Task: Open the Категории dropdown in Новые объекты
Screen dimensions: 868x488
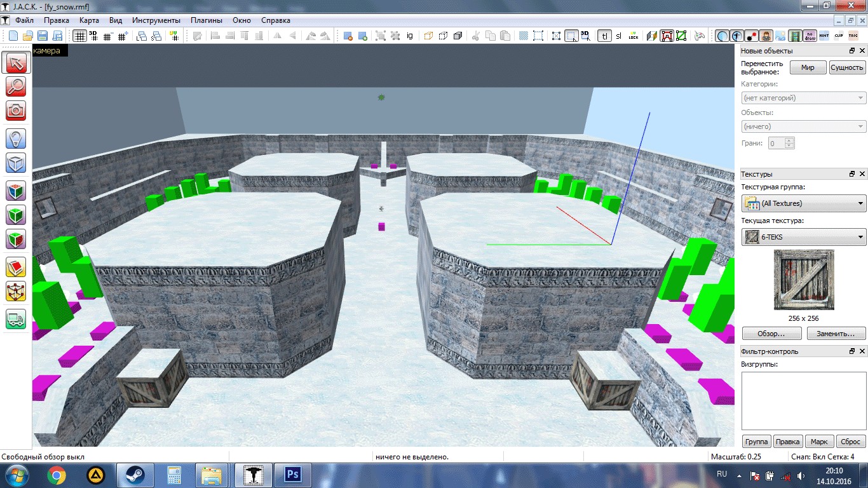Action: click(859, 97)
